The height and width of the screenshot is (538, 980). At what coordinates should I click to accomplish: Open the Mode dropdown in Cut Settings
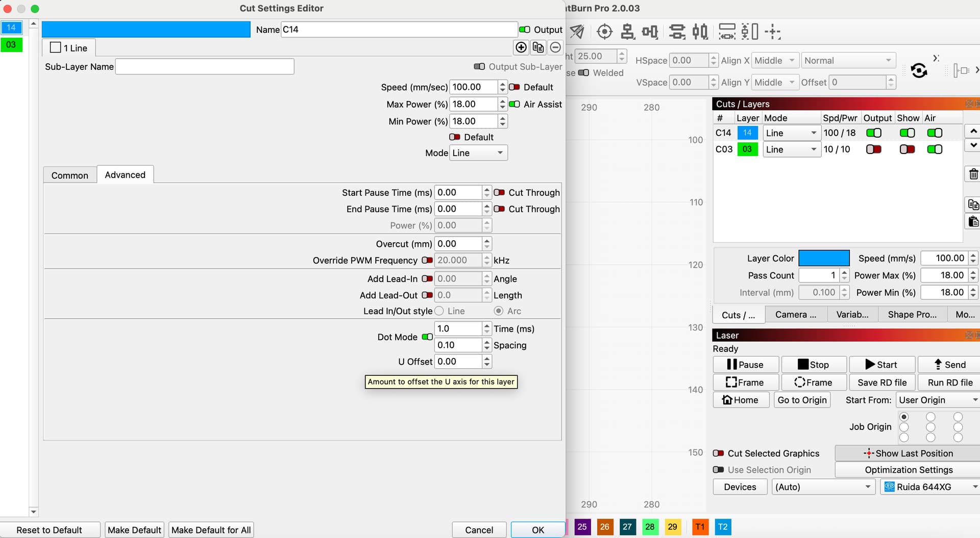tap(478, 153)
